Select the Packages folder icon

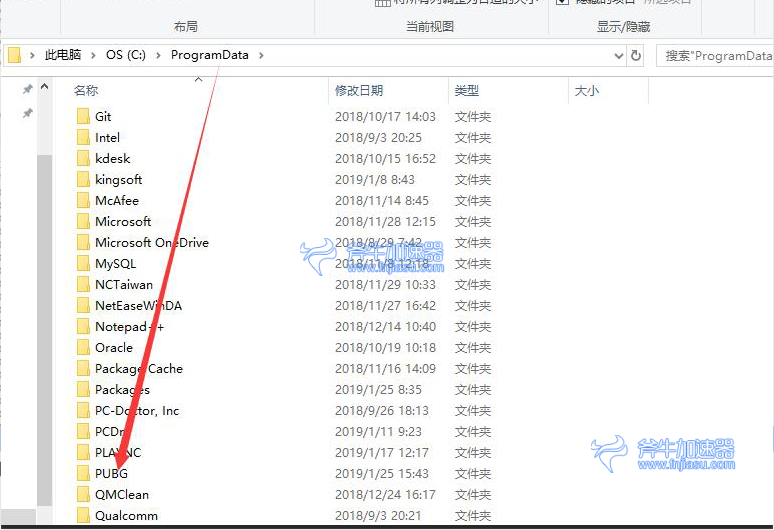83,389
